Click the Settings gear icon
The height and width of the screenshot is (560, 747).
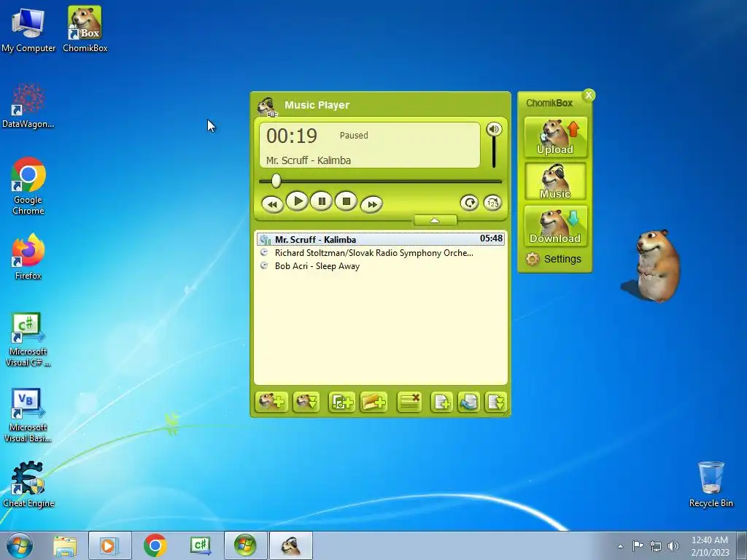point(532,259)
